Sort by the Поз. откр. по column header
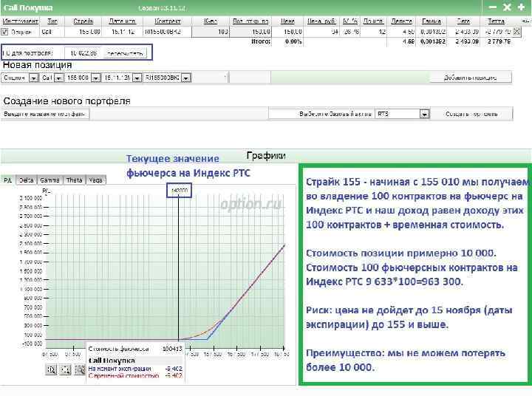The image size is (532, 399). click(250, 21)
